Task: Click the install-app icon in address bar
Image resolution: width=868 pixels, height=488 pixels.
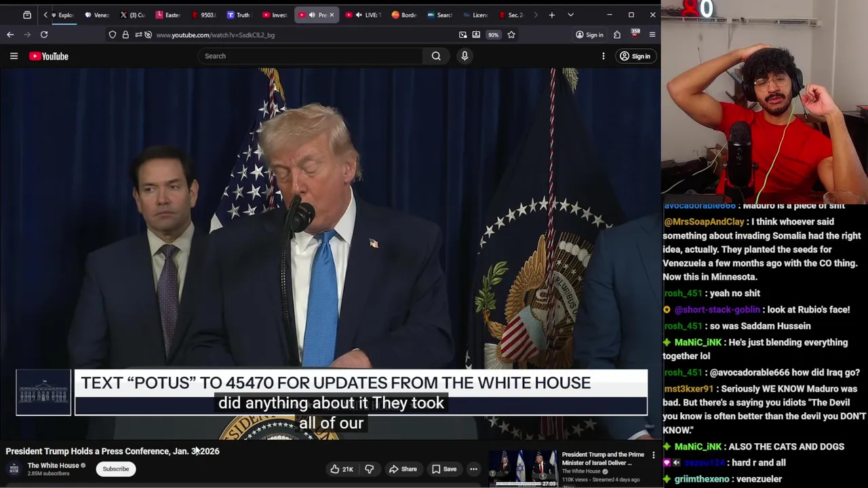Action: click(x=476, y=35)
